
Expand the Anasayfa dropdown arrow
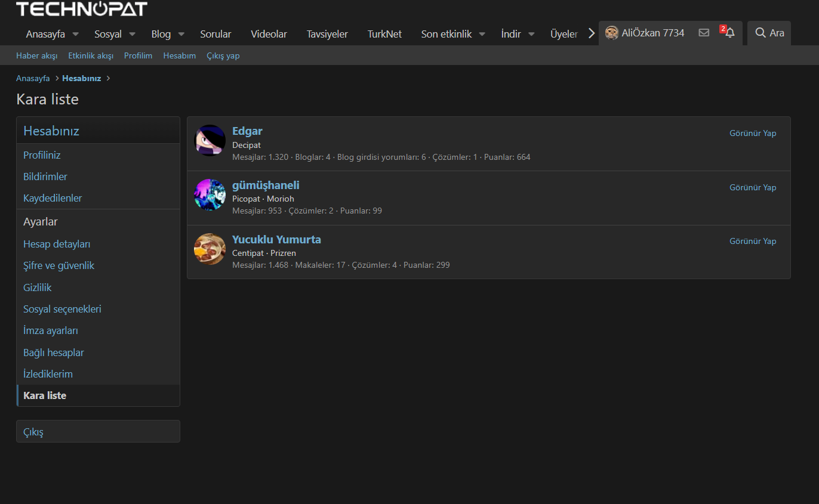pos(76,34)
